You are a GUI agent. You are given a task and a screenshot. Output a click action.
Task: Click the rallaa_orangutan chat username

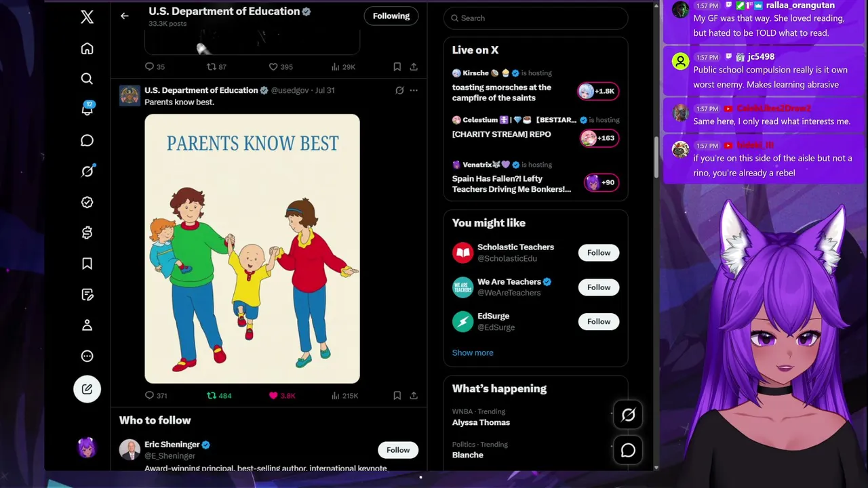[800, 5]
